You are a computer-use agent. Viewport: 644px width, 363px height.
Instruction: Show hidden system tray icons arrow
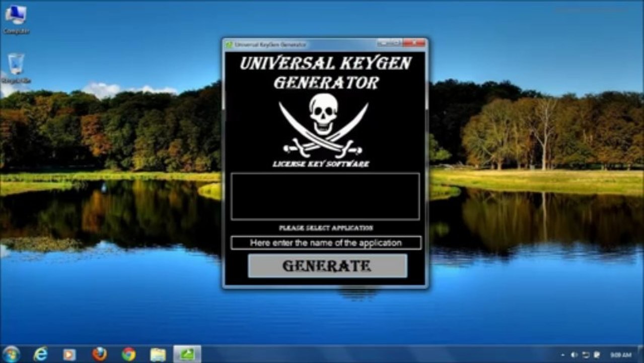[x=562, y=355]
